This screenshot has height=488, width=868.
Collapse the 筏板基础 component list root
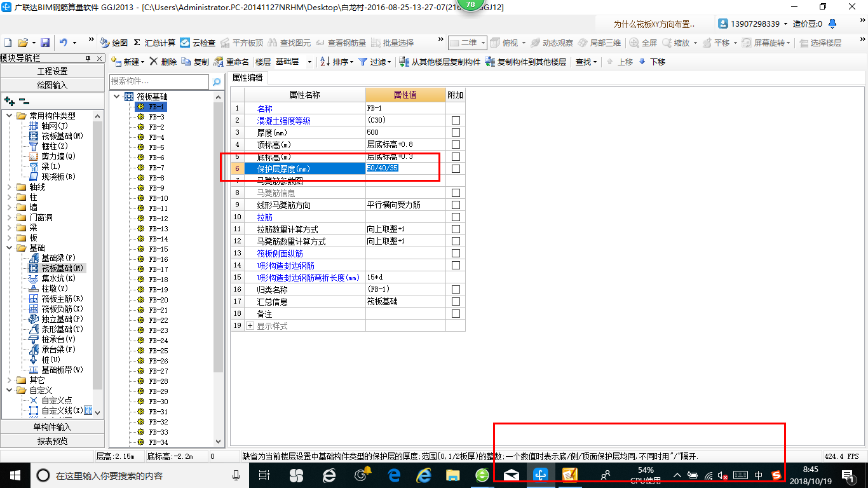point(117,97)
